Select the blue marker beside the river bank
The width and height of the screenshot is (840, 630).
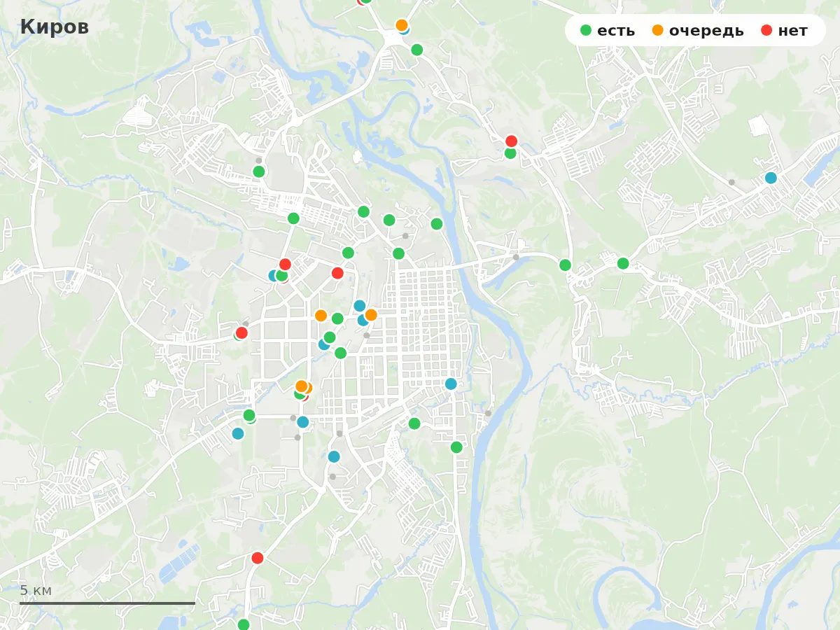[x=451, y=384]
